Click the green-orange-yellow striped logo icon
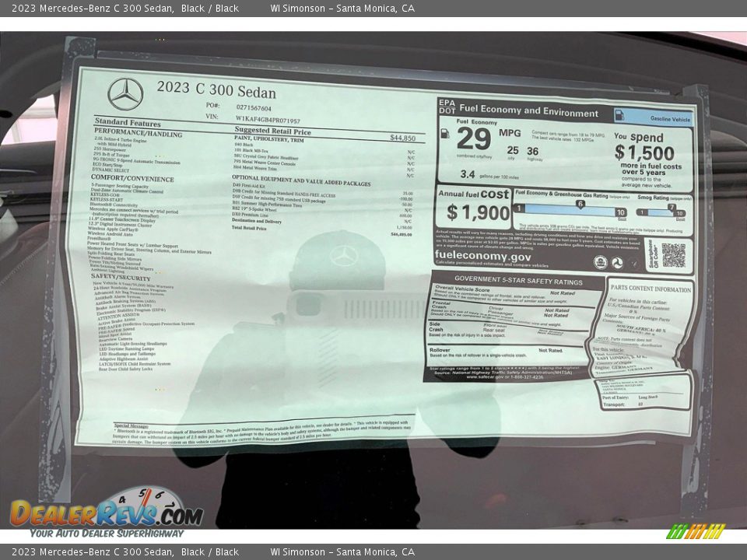 point(696,531)
